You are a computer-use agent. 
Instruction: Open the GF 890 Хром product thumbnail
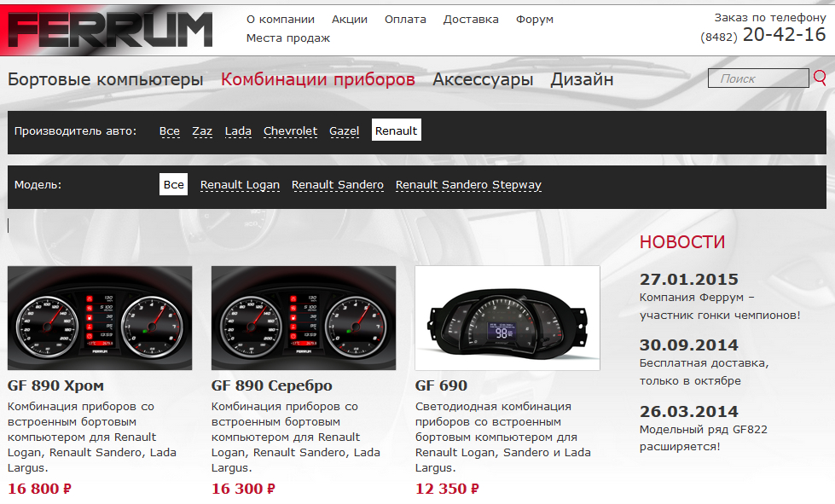[100, 318]
